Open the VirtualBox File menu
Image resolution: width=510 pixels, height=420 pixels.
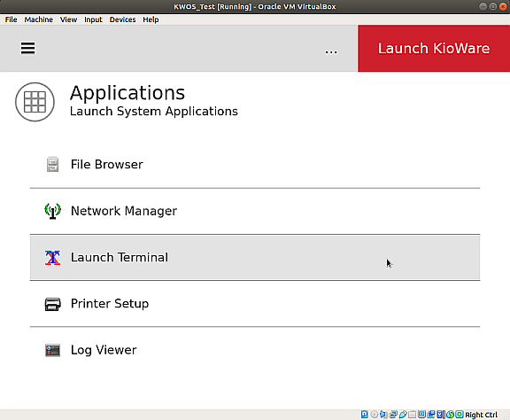11,19
